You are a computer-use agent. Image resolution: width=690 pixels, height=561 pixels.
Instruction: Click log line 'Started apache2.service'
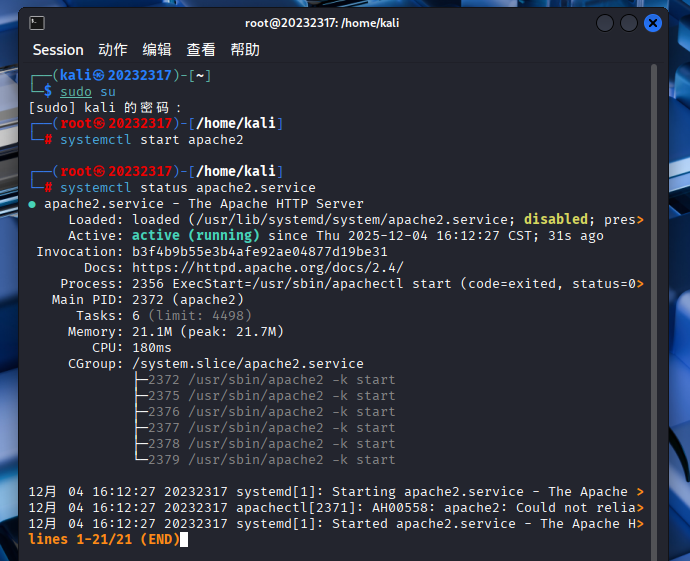pyautogui.click(x=336, y=524)
